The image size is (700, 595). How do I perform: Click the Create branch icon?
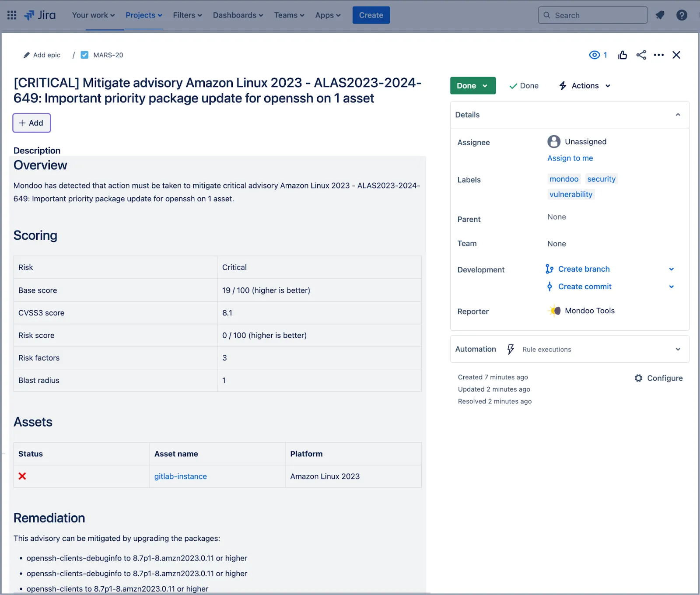tap(549, 269)
